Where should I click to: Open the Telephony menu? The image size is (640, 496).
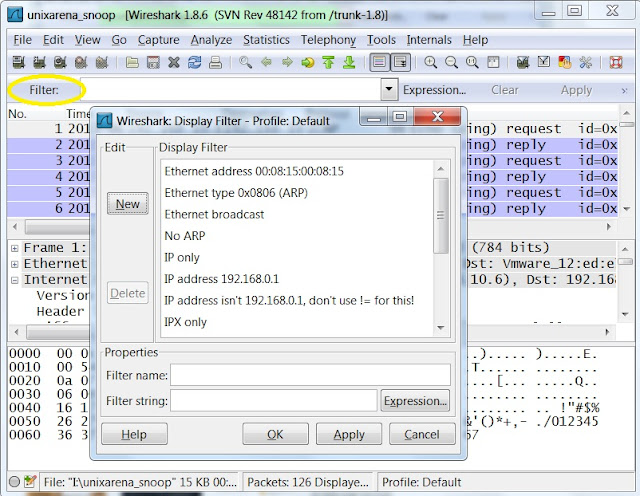(x=328, y=40)
